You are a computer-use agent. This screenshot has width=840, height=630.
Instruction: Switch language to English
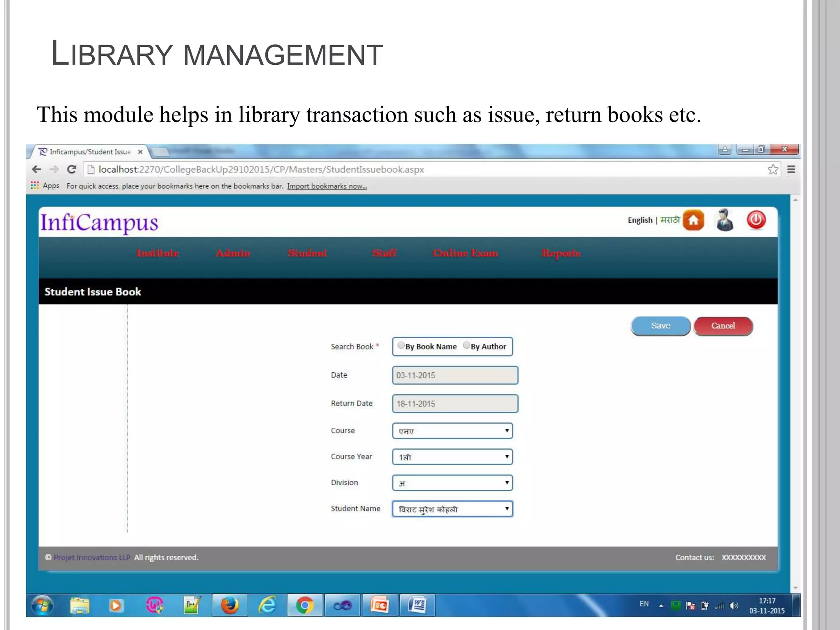point(640,220)
